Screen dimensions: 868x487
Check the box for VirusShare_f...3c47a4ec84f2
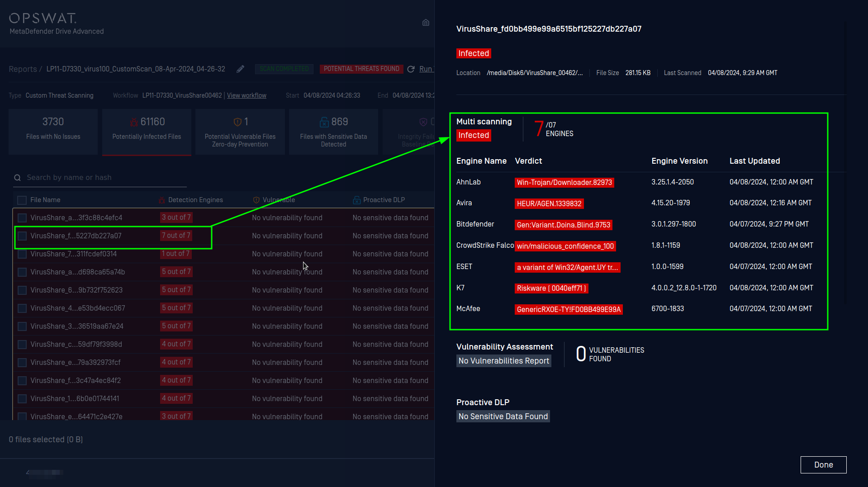coord(22,381)
